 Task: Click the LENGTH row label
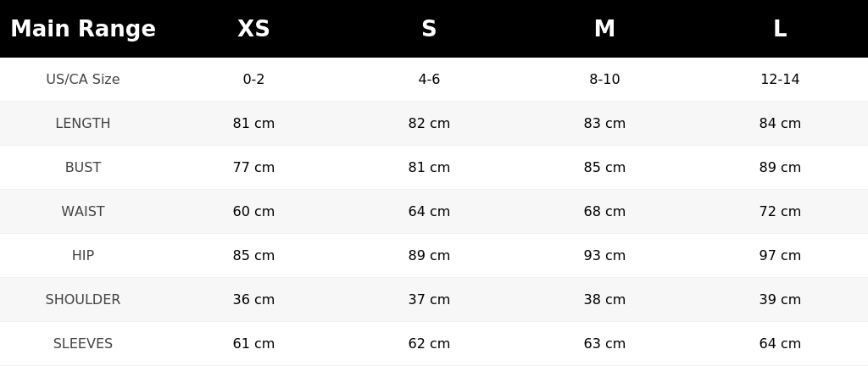click(83, 124)
